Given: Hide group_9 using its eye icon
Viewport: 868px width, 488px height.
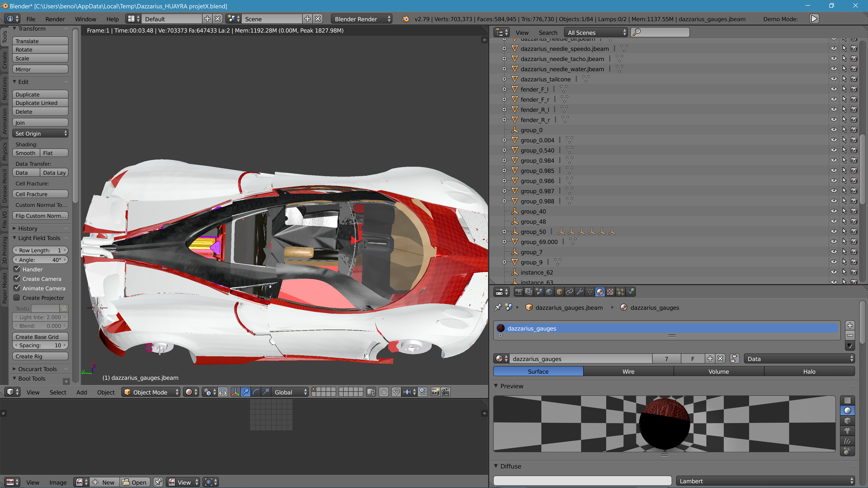Looking at the screenshot, I should tap(834, 262).
